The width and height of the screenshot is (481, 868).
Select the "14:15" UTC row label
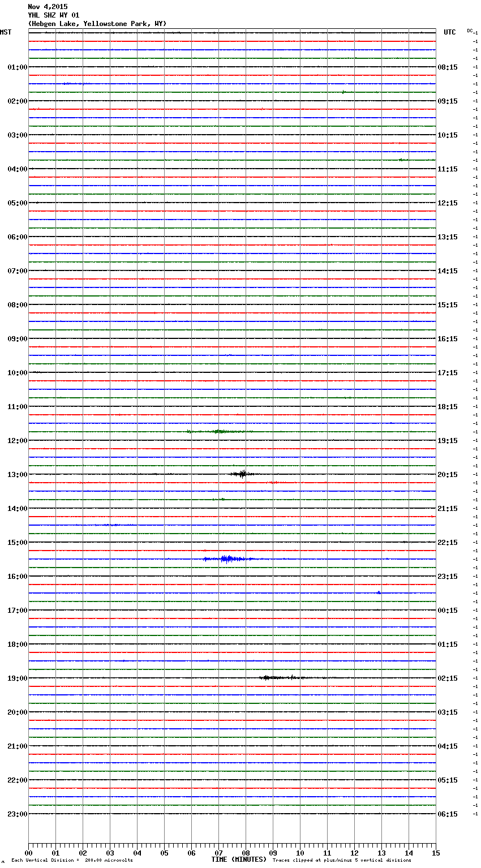point(448,271)
